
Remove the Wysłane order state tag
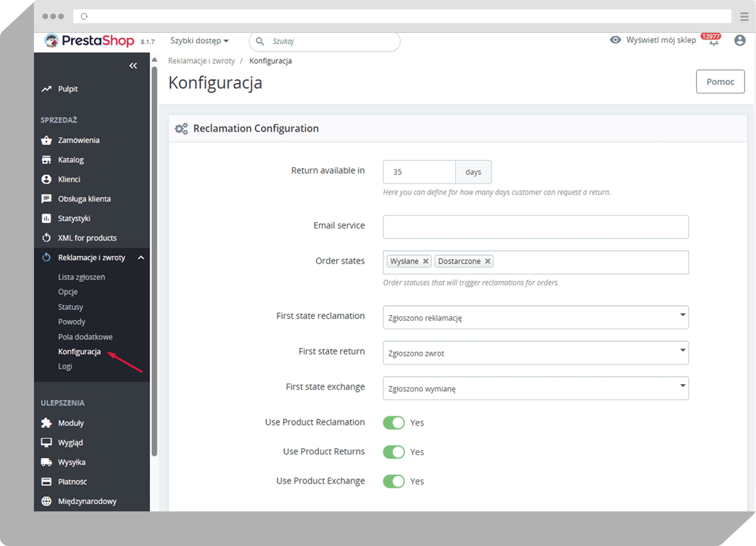(x=426, y=261)
